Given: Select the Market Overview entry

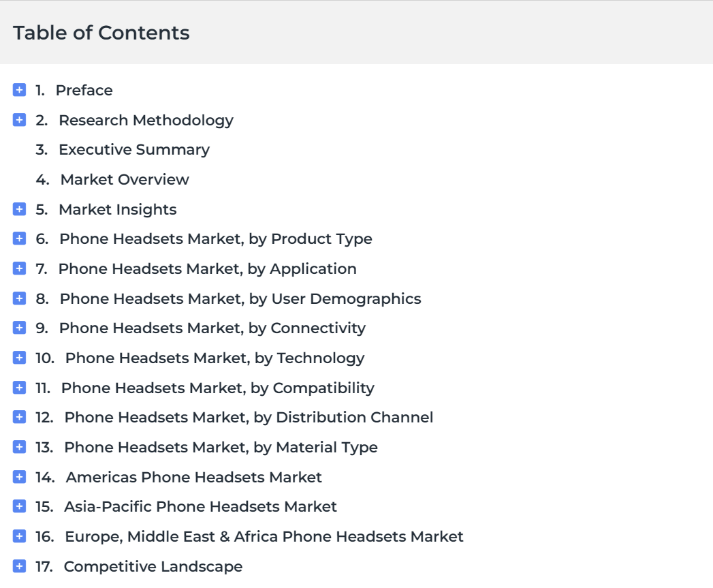Looking at the screenshot, I should [125, 180].
